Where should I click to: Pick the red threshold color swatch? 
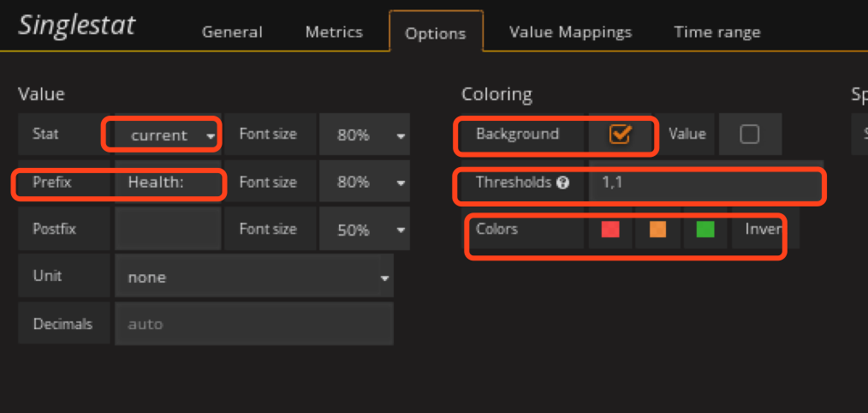point(610,230)
